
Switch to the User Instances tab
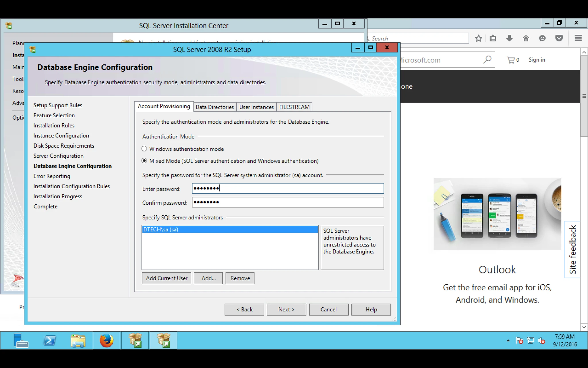click(x=256, y=107)
